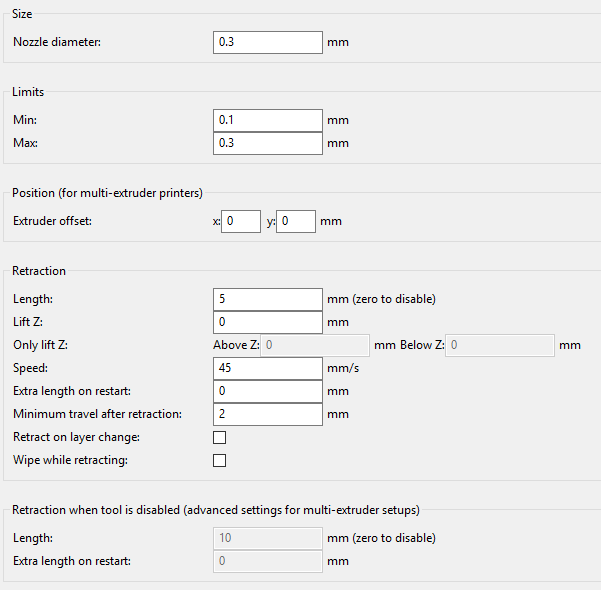Click Minimum travel after retraction field
601x590 pixels.
268,414
